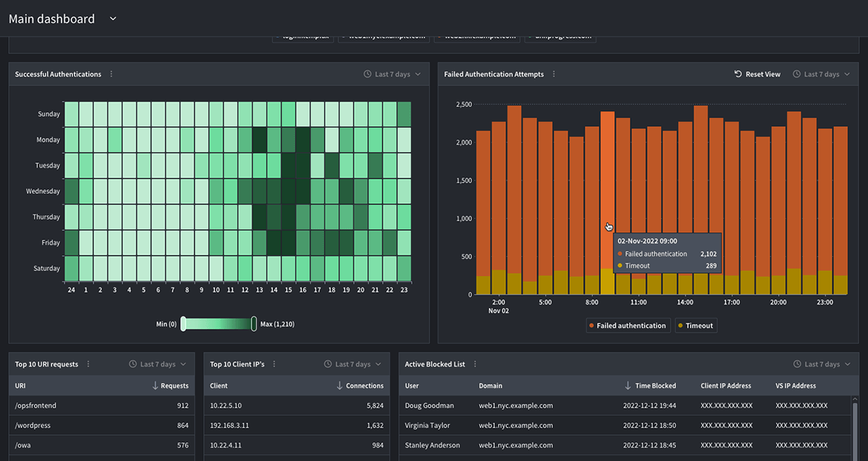This screenshot has height=461, width=868.
Task: Click the heatmap Min range slider handle
Action: pyautogui.click(x=183, y=324)
